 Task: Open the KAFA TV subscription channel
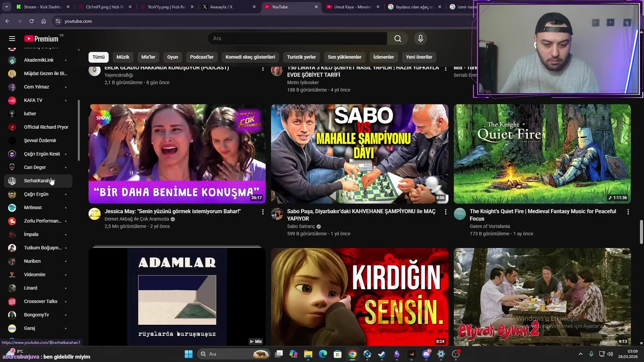pos(38,100)
